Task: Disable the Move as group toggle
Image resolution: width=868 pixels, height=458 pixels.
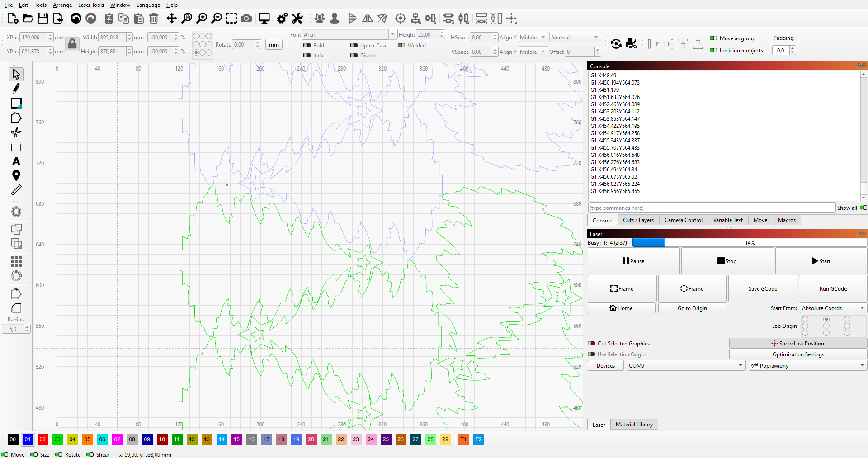Action: tap(713, 38)
